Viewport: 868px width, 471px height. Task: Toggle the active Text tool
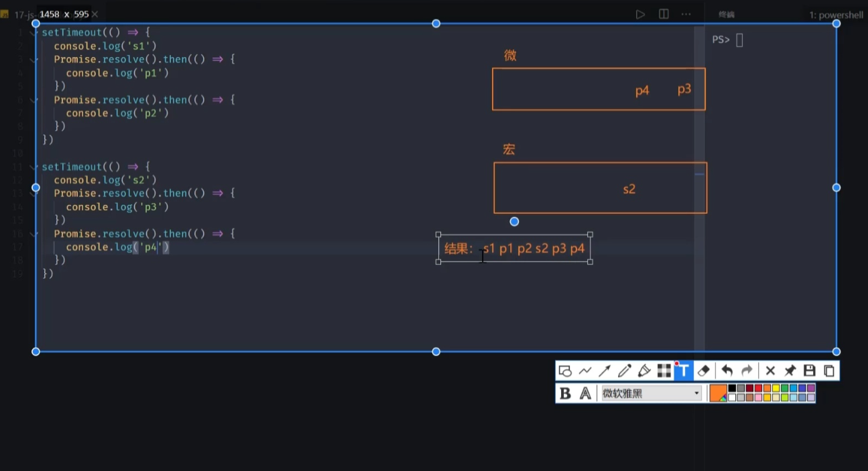[x=683, y=371]
